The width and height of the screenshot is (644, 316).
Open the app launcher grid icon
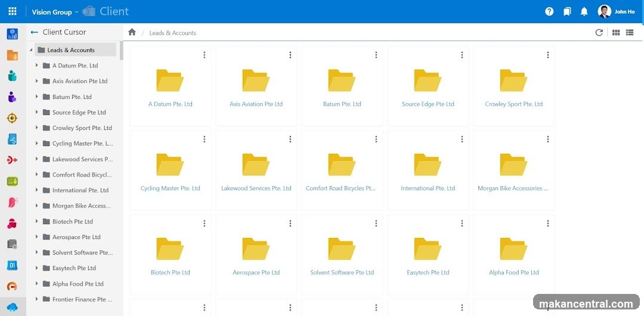pos(13,11)
